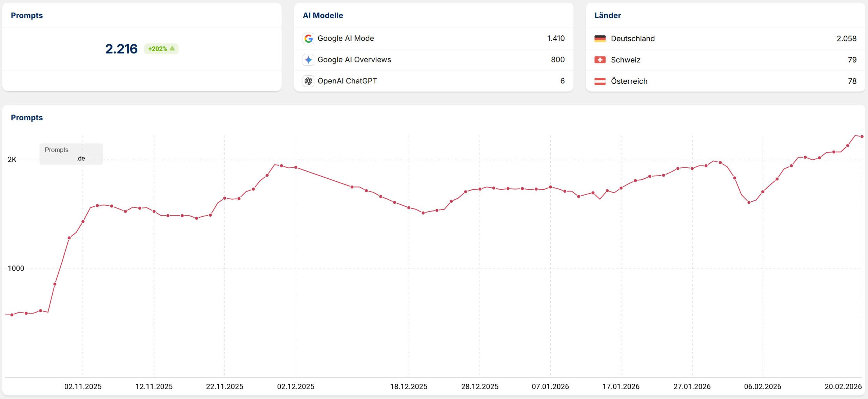Click the Prompts chart panel heading

27,118
